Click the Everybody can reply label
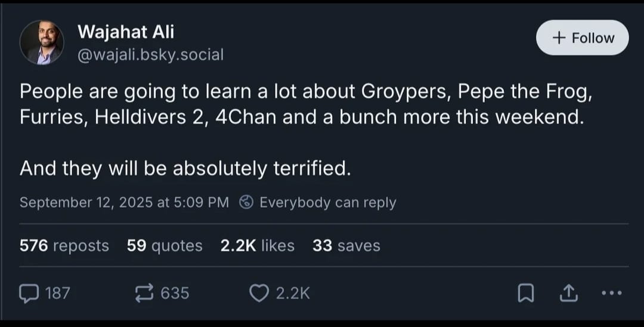644x327 pixels. pos(327,203)
